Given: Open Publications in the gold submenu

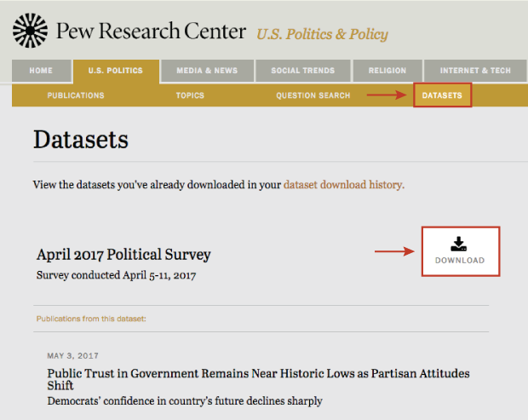Looking at the screenshot, I should (x=76, y=95).
